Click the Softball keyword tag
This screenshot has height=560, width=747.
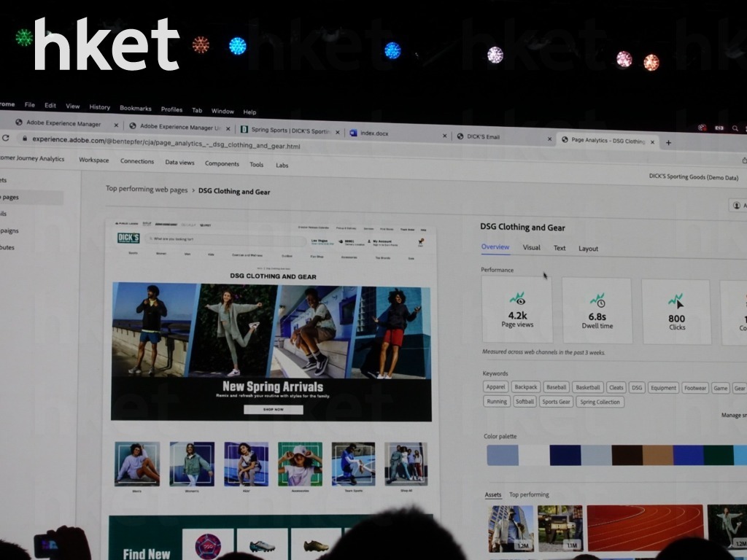525,402
